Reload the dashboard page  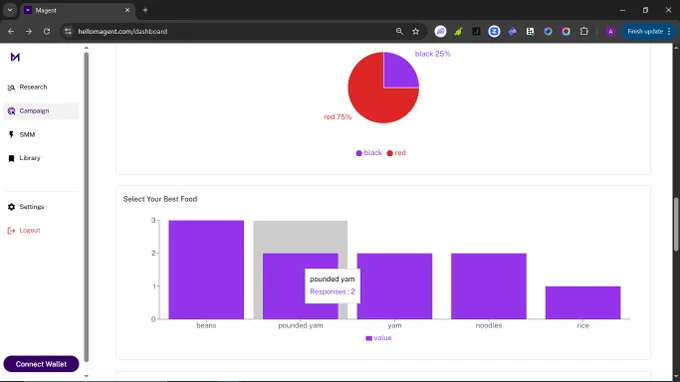[47, 32]
